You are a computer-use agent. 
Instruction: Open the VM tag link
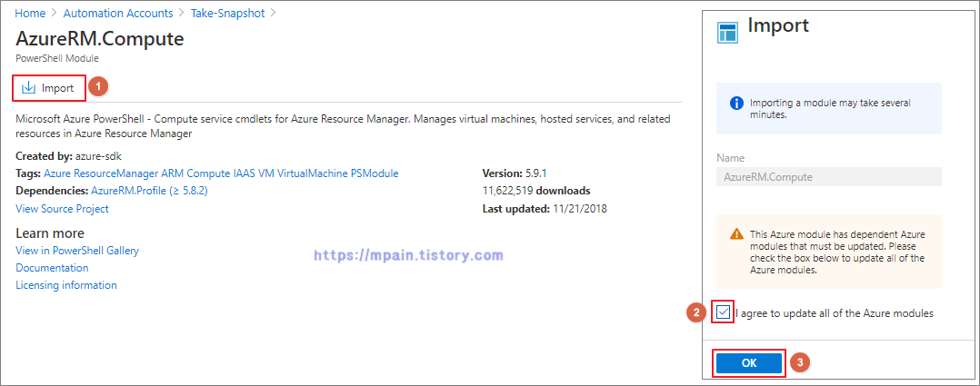pyautogui.click(x=268, y=173)
